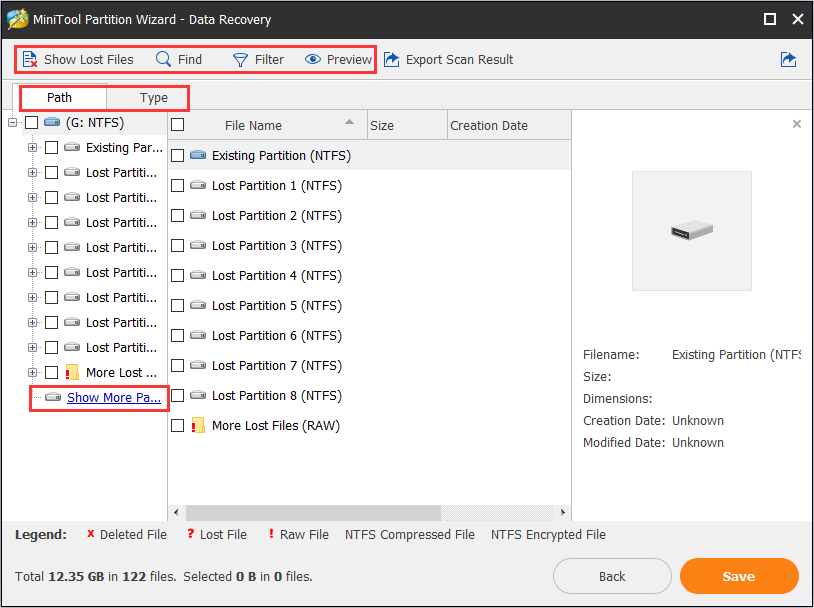Click drive icon of Lost Partition 5 (NTFS)
The image size is (814, 608).
198,305
